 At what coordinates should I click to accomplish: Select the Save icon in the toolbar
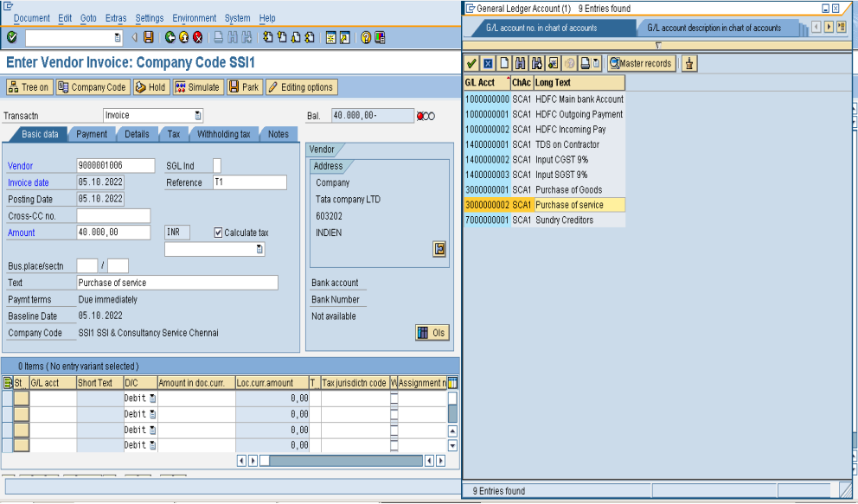148,37
